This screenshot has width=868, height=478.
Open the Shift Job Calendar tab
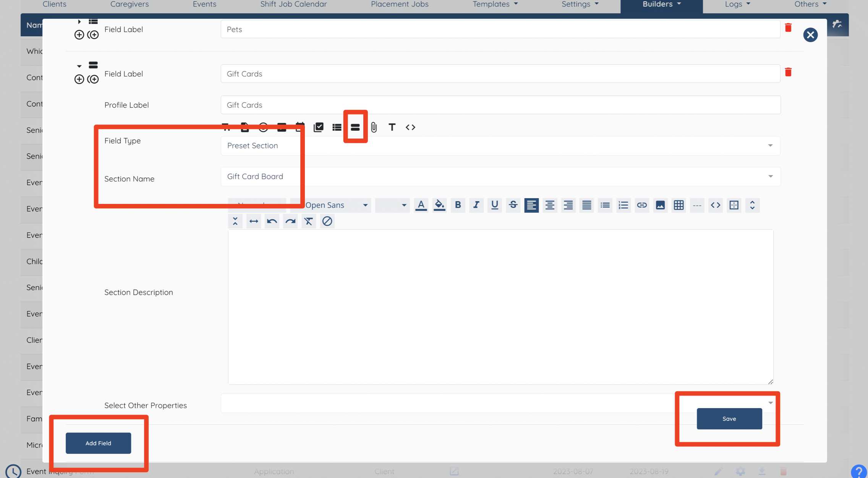point(293,4)
